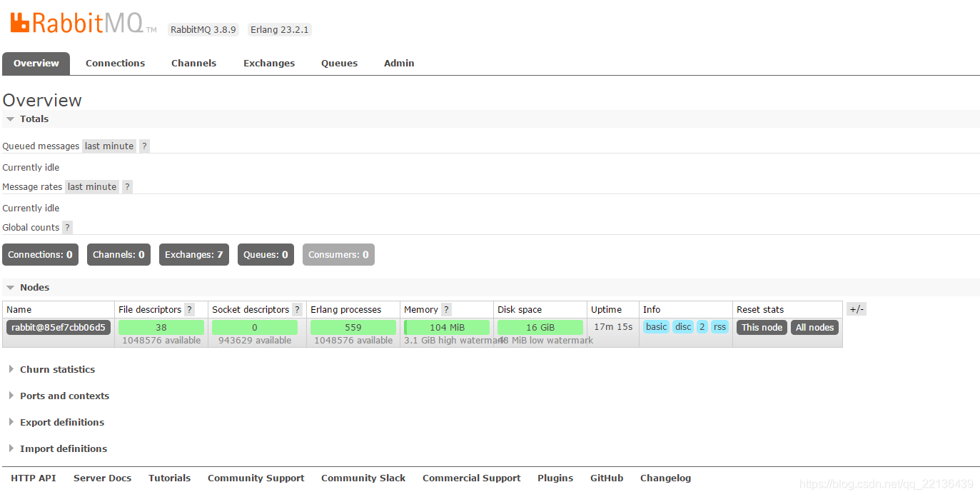The image size is (980, 497).
Task: Open the GitHub footer link
Action: 607,478
